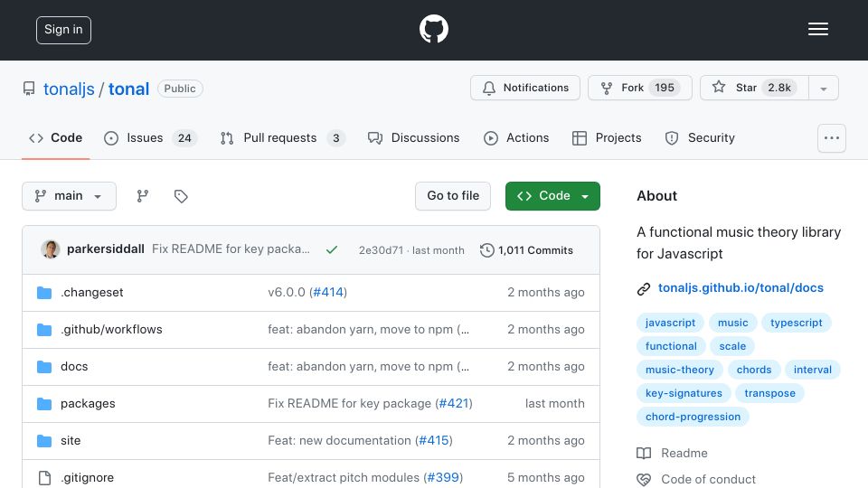View branches via the branch icon

coord(143,196)
